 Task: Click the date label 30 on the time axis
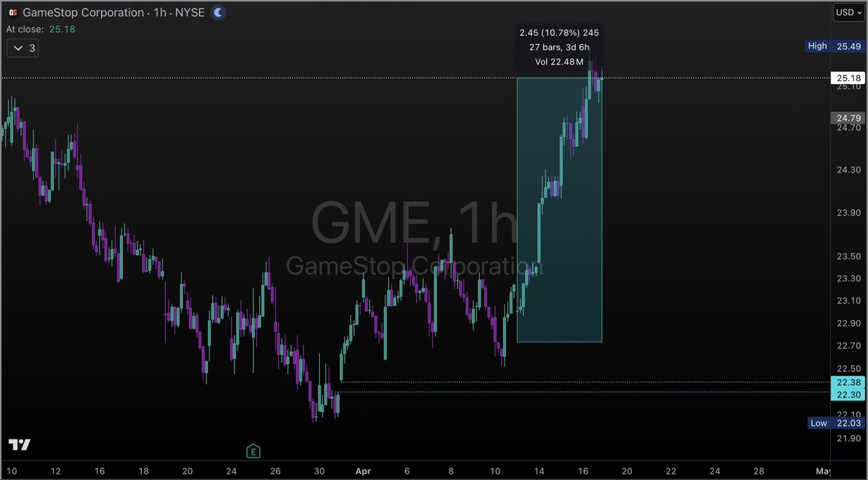(319, 471)
